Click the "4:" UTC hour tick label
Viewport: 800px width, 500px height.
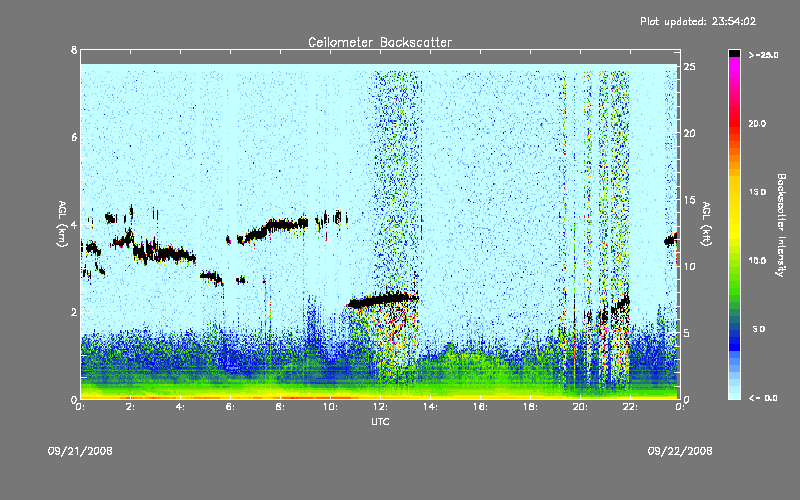click(x=180, y=407)
